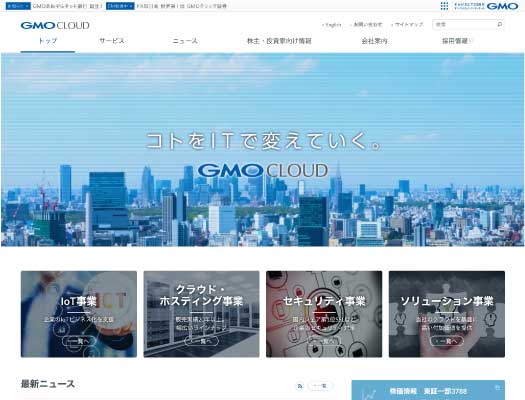Click 一覧へ button on クラウド・ホスティング事業 card
Viewport: 525px width, 400px height.
[201, 341]
